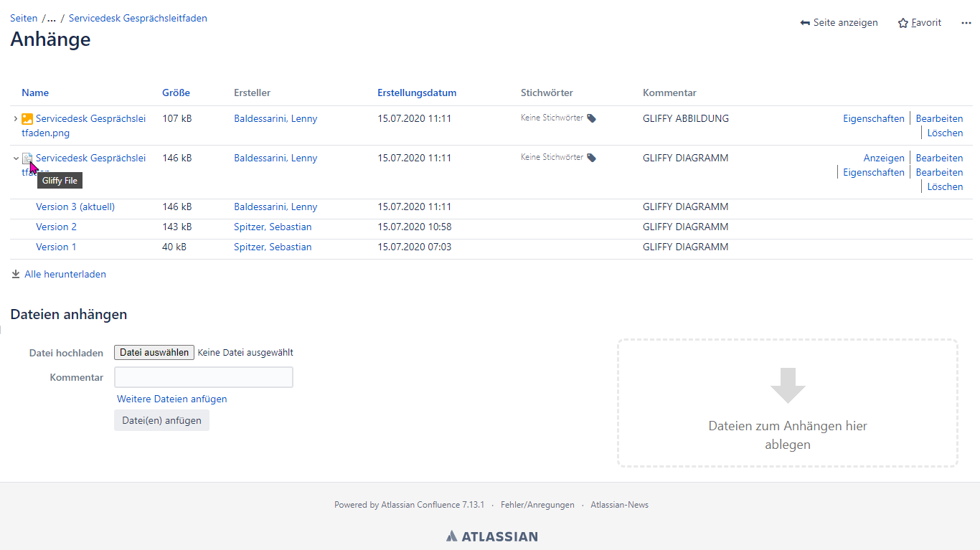The image size is (980, 550).
Task: Click the arrow icon beside Seite anzeigen
Action: pos(805,23)
